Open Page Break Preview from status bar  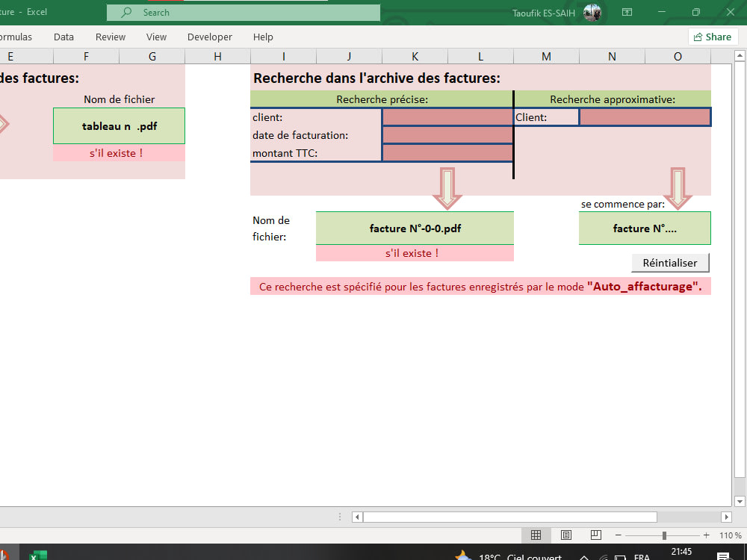pos(595,535)
